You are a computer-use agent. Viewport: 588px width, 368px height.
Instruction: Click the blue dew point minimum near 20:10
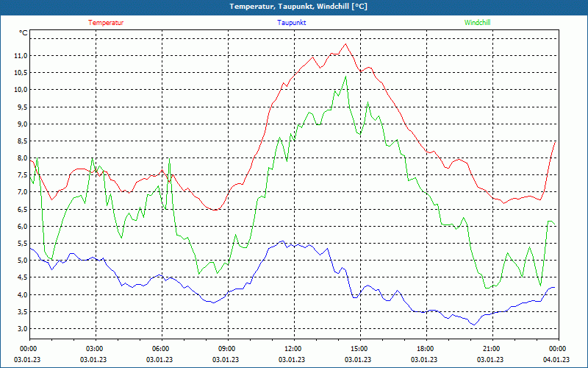tap(474, 325)
